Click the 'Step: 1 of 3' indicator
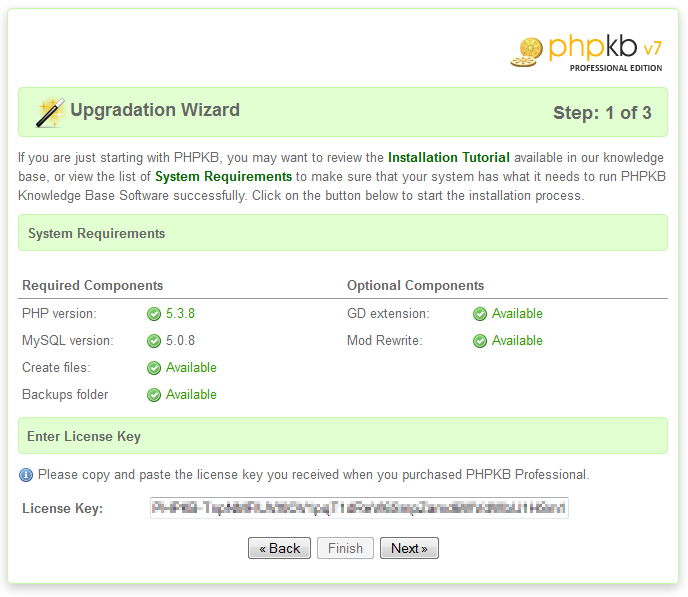Screen dimensions: 688x597 [602, 113]
